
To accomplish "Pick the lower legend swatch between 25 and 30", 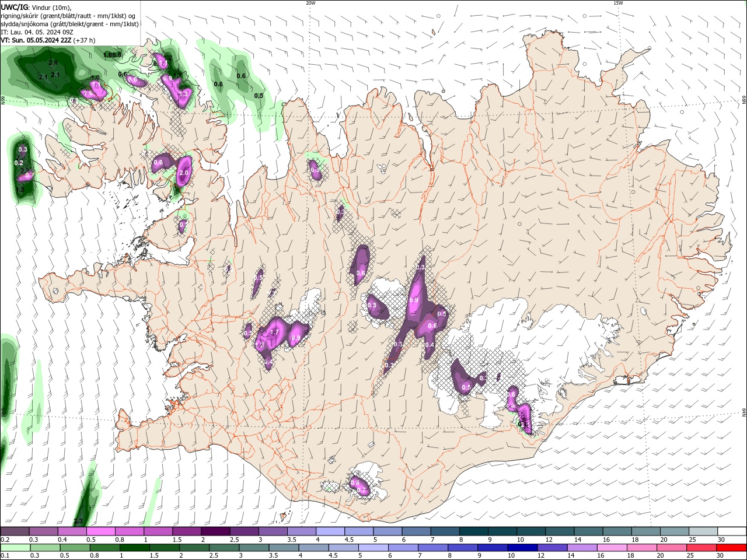I will (x=702, y=548).
